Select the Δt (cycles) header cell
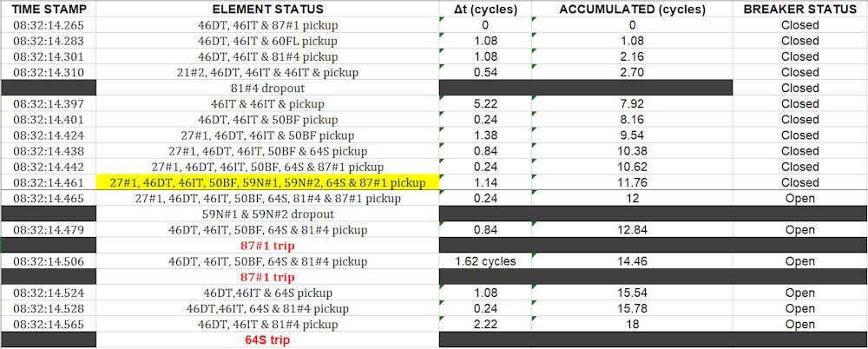The width and height of the screenshot is (868, 349). coord(485,9)
